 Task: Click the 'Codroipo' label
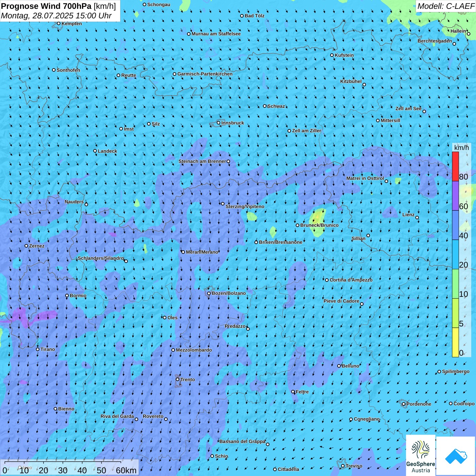[464, 404]
